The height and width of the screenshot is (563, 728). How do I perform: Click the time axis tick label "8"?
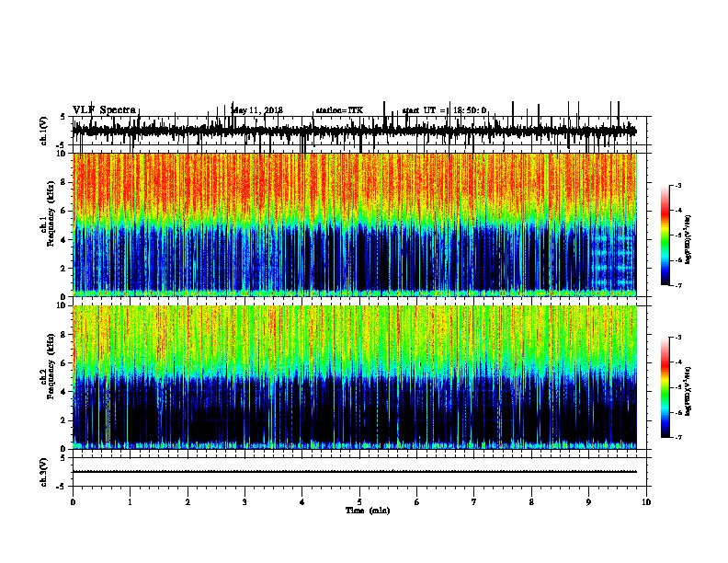[x=531, y=502]
